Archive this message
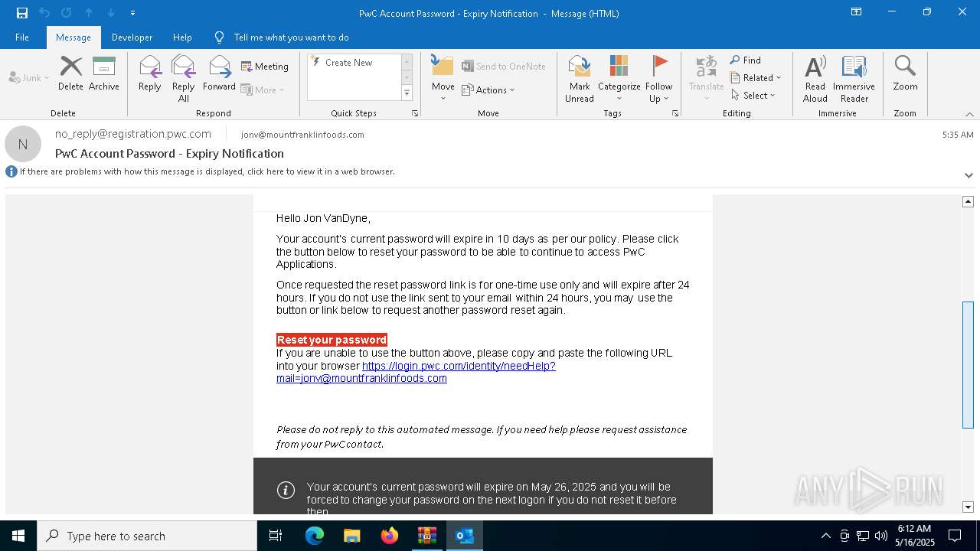Viewport: 980px width, 551px height. [104, 74]
